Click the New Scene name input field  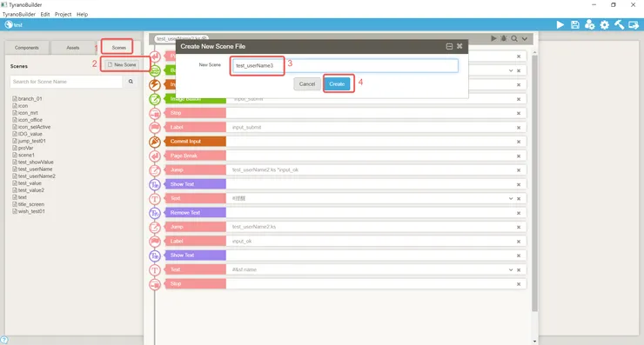(x=345, y=66)
